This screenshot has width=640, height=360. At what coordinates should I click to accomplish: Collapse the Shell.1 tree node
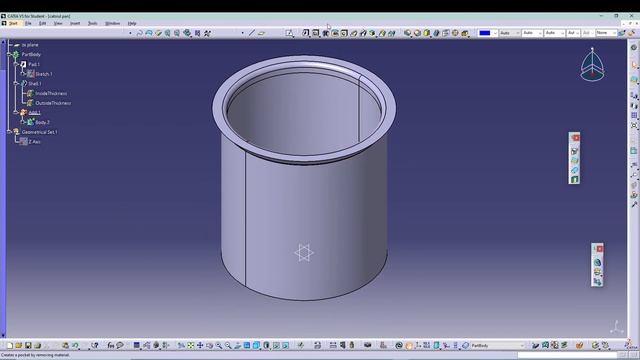tap(16, 83)
